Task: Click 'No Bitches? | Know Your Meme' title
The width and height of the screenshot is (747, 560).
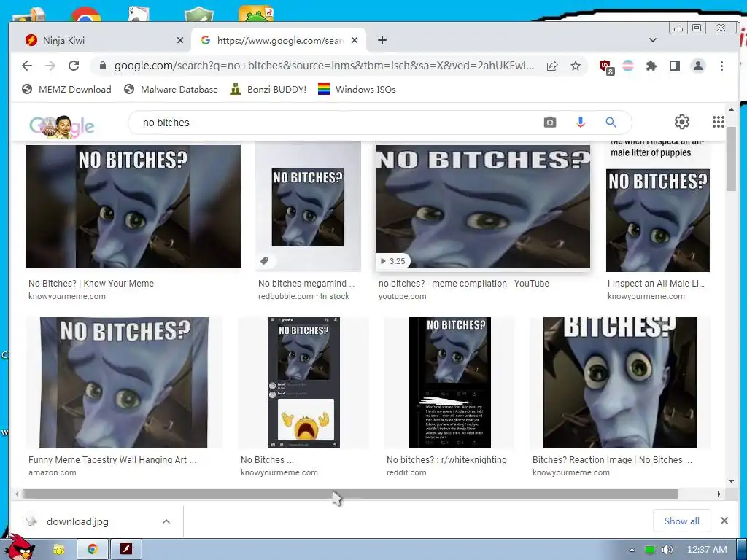Action: pyautogui.click(x=91, y=284)
